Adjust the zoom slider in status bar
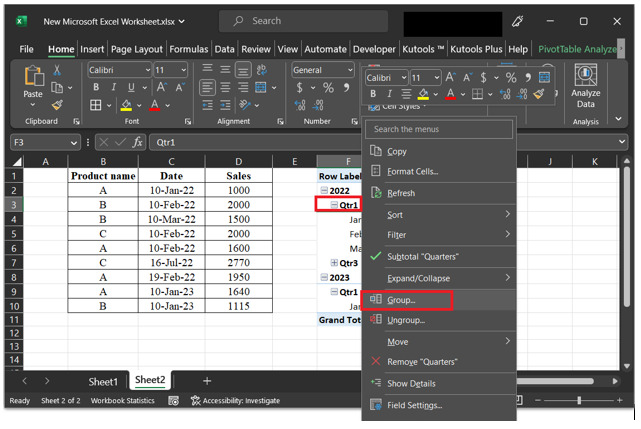 coord(578,401)
